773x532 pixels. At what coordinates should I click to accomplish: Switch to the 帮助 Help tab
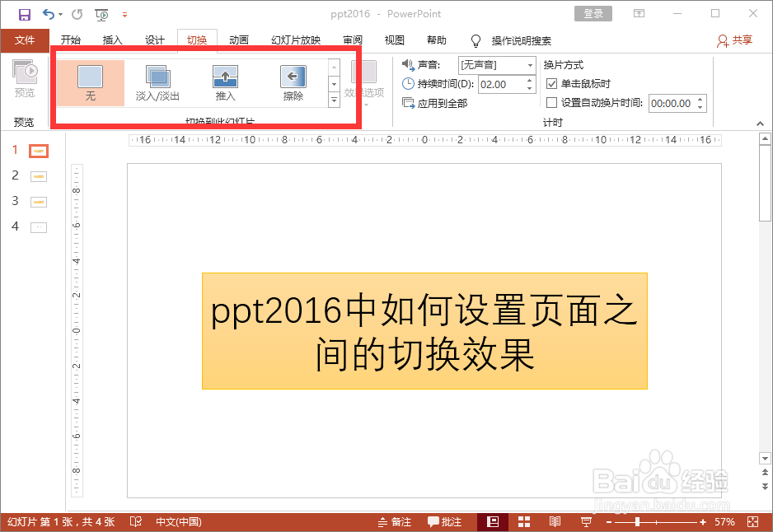click(436, 40)
